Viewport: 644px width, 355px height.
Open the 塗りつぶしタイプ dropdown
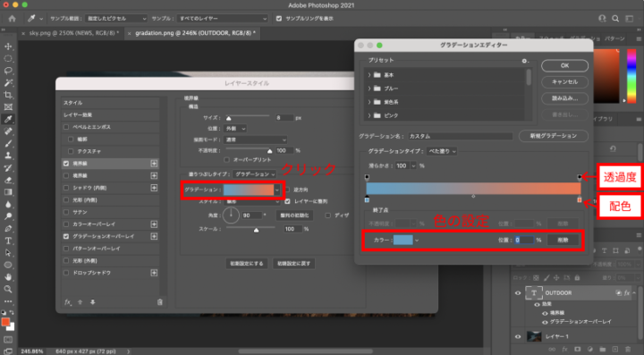(255, 174)
